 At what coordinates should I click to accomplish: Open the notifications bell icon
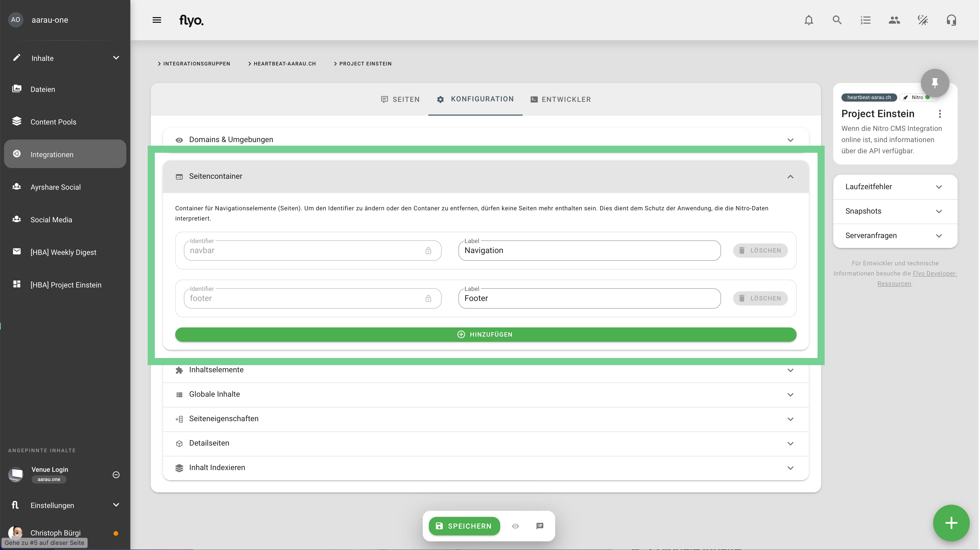tap(808, 20)
